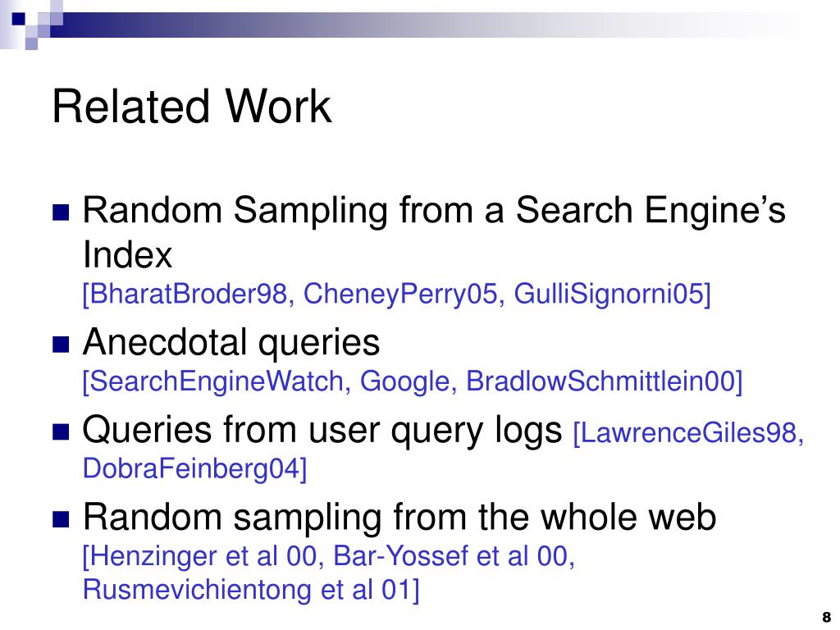The height and width of the screenshot is (630, 840).
Task: Click the decorative blue squares logo in the top corner
Action: coord(31,25)
